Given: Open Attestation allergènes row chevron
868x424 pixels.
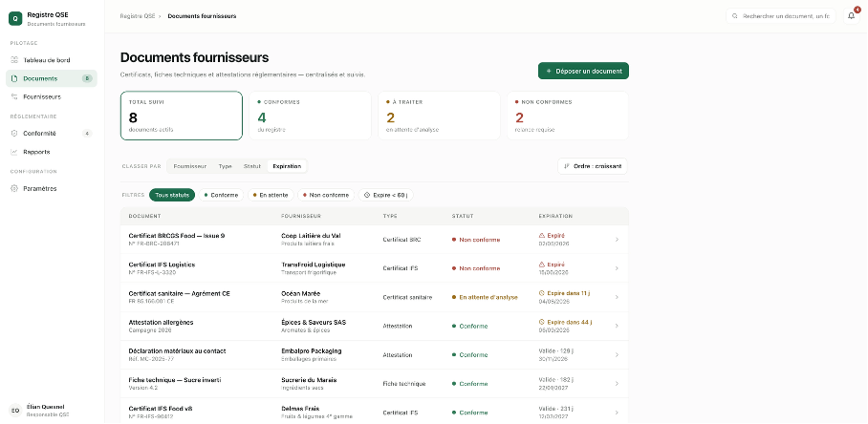Looking at the screenshot, I should click(x=617, y=326).
